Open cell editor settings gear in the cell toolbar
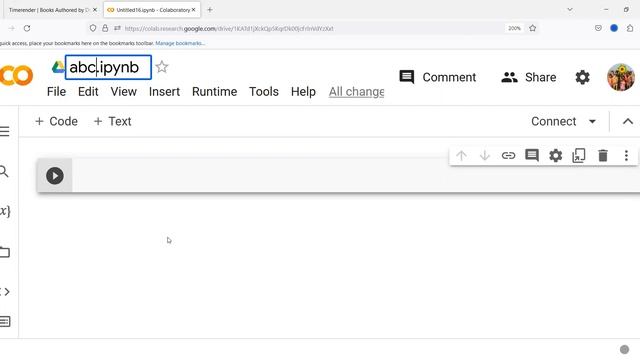Viewport: 640px width, 360px height. [x=556, y=156]
